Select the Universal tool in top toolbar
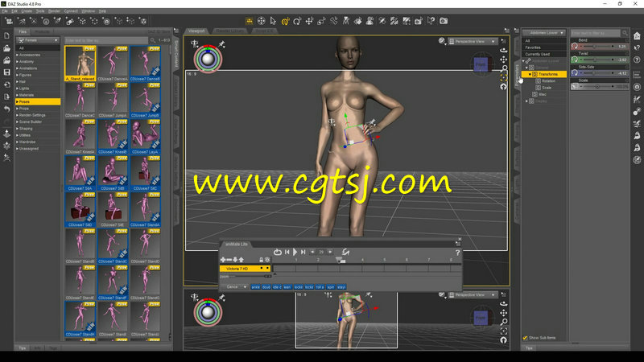The image size is (644, 362). coord(285,21)
